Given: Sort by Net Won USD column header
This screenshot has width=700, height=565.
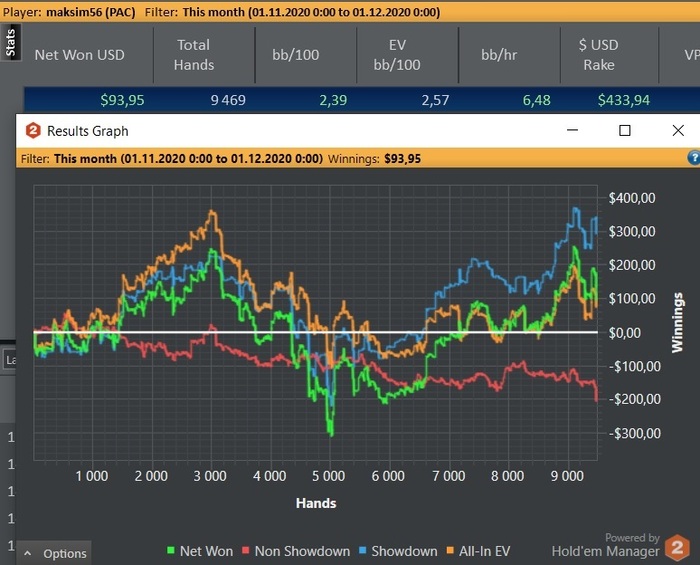Looking at the screenshot, I should (79, 55).
